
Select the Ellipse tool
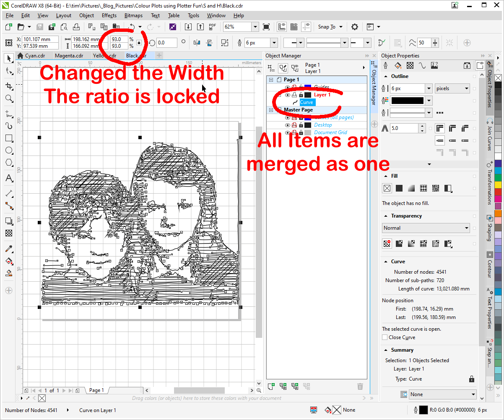9,150
